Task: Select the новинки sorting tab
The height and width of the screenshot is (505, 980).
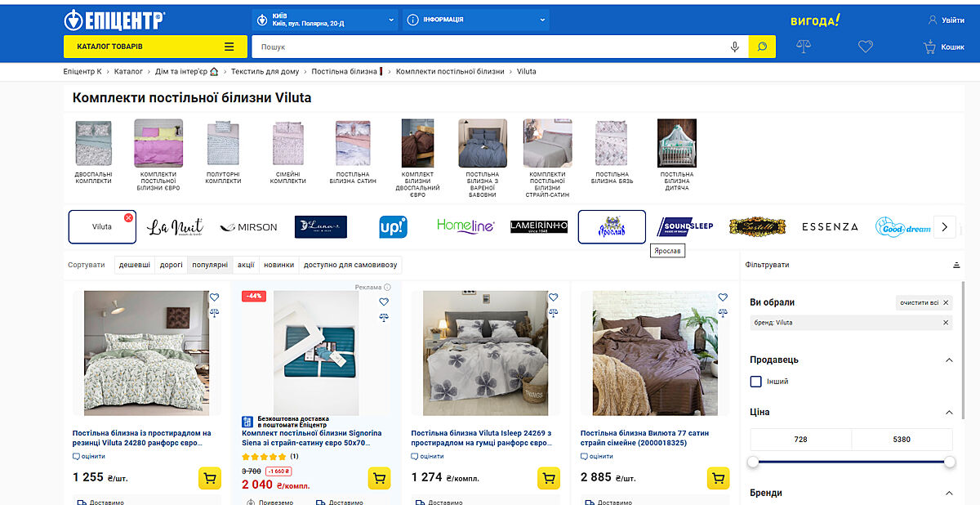Action: [x=278, y=265]
